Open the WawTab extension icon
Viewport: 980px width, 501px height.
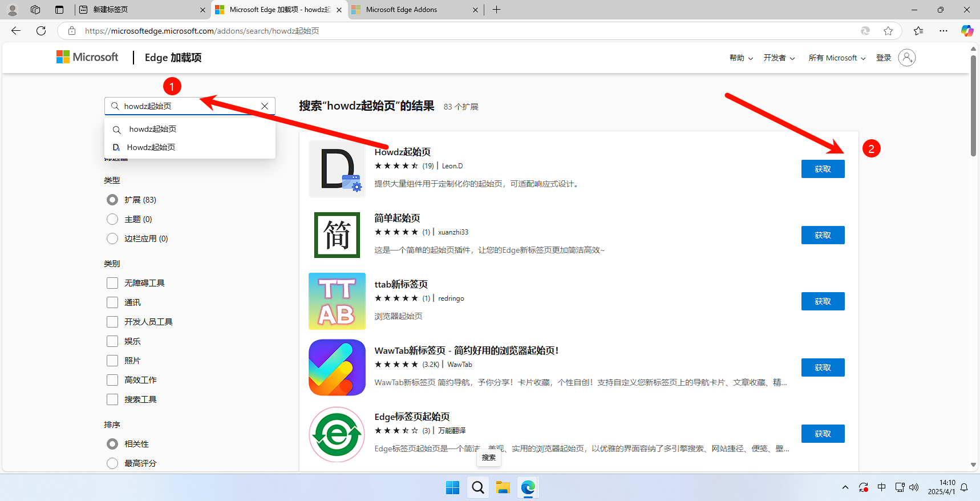(x=337, y=367)
